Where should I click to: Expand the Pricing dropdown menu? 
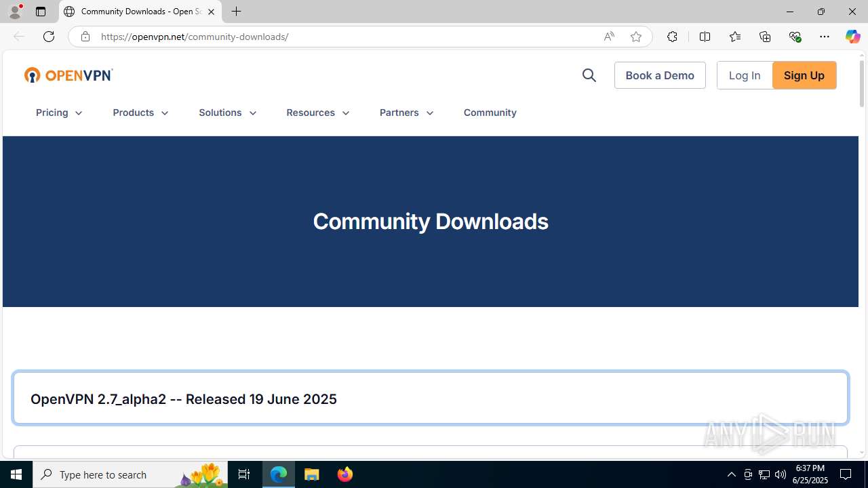tap(60, 113)
